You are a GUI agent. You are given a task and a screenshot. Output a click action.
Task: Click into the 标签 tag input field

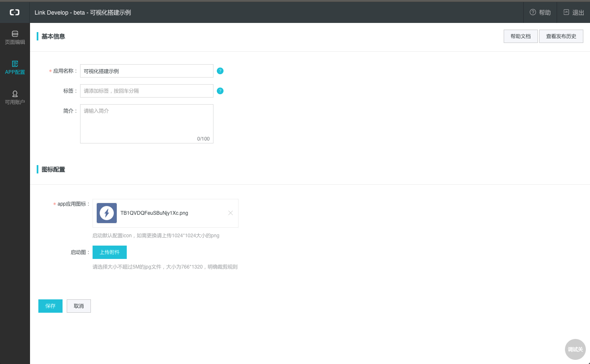147,91
